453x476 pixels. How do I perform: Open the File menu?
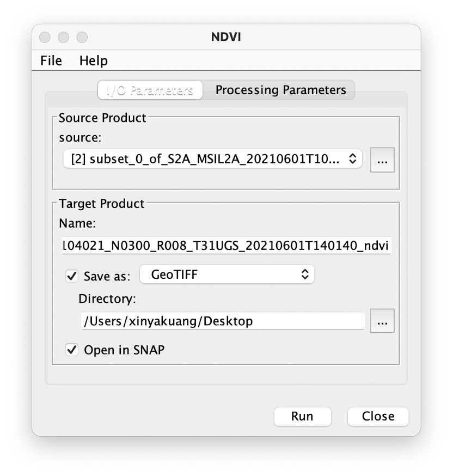(x=50, y=60)
